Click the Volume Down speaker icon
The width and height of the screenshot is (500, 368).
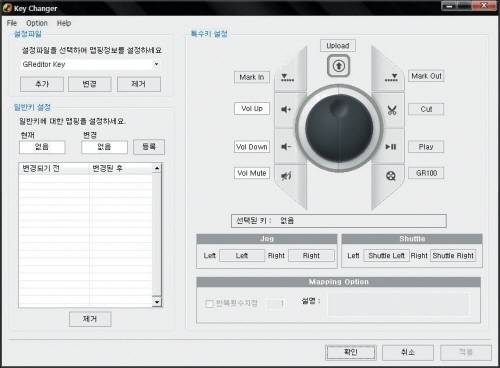point(286,147)
